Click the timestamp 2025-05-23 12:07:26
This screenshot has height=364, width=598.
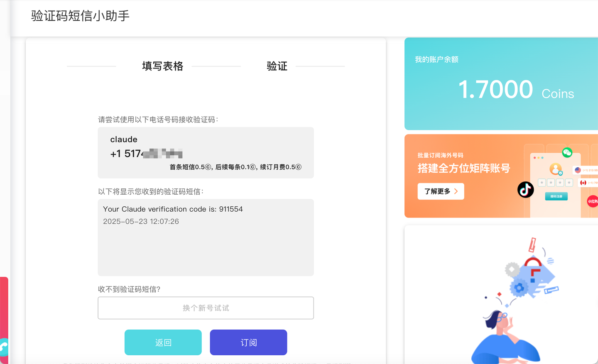[141, 222]
